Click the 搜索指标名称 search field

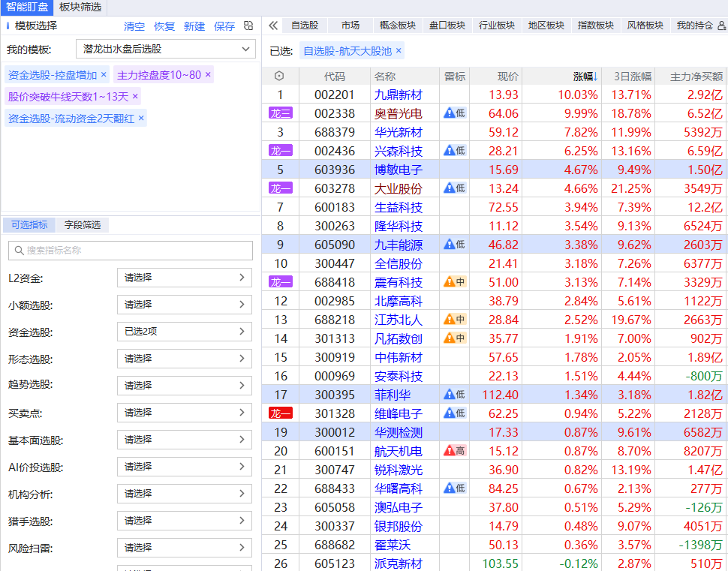130,251
